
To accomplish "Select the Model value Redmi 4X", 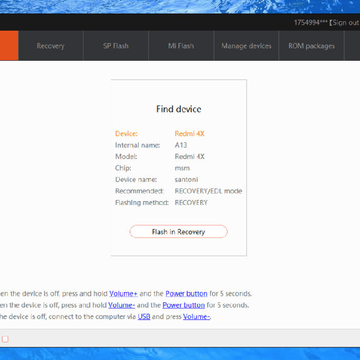I will (189, 156).
